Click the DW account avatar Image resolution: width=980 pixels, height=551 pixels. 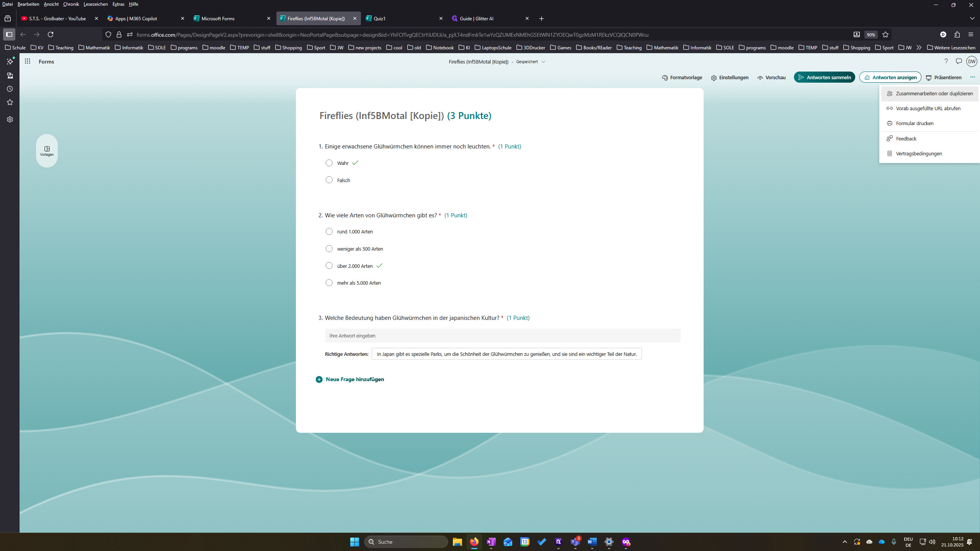(972, 61)
